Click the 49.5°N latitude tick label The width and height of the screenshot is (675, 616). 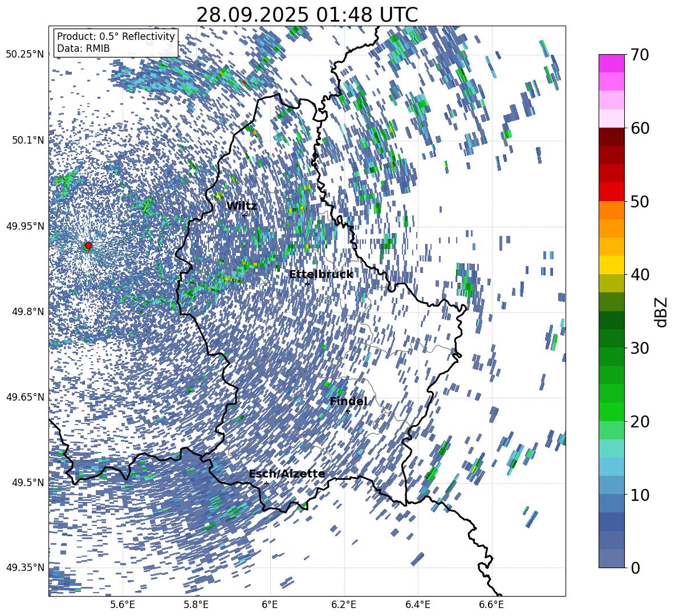[27, 482]
